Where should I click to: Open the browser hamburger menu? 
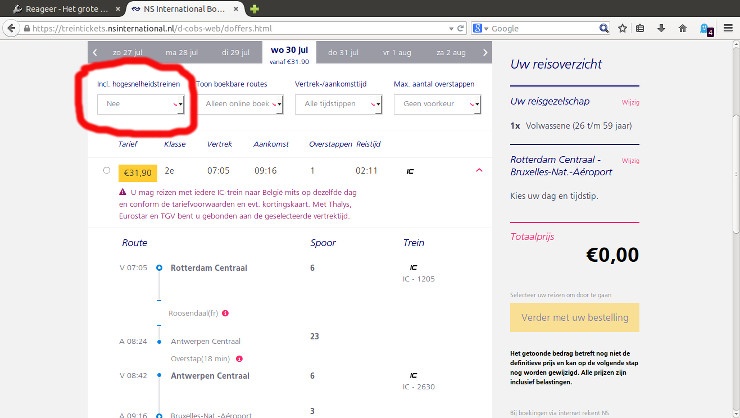[728, 28]
